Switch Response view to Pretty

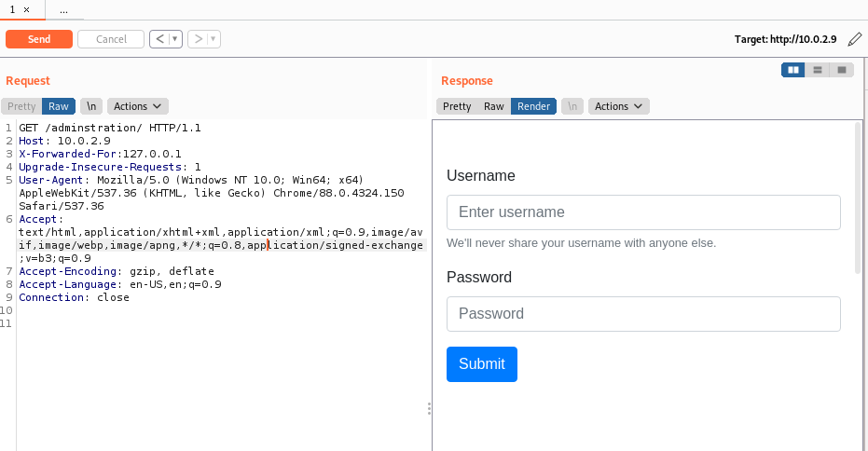point(457,106)
